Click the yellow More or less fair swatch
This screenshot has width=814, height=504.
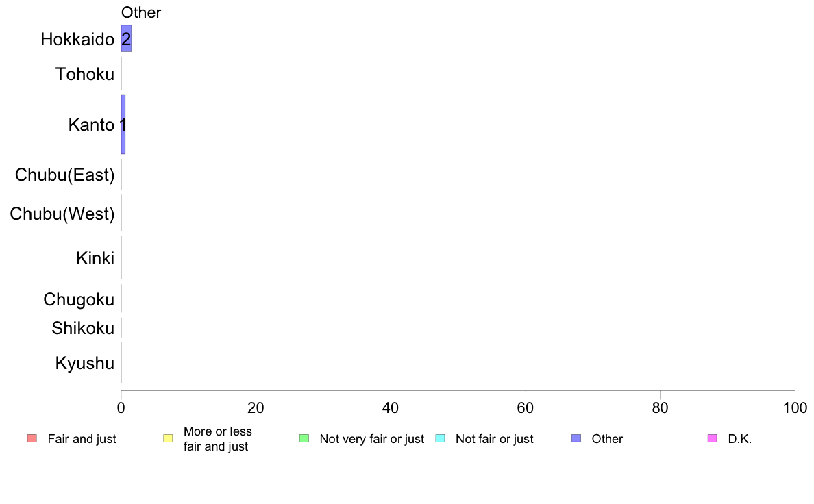168,438
